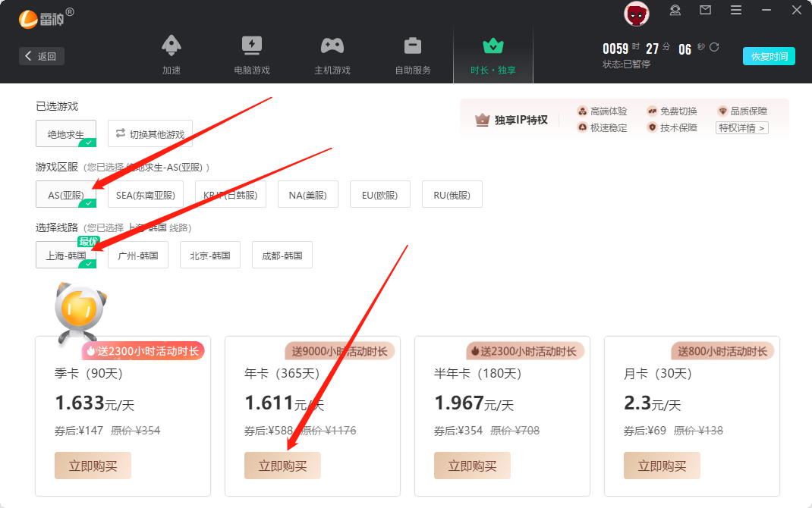The height and width of the screenshot is (508, 812).
Task: Open the 自助服务 tab
Action: coord(413,55)
